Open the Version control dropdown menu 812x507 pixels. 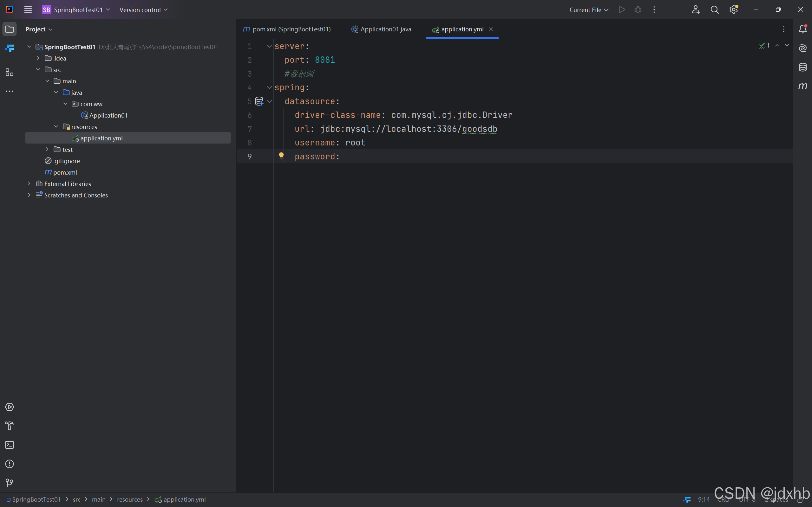(143, 10)
